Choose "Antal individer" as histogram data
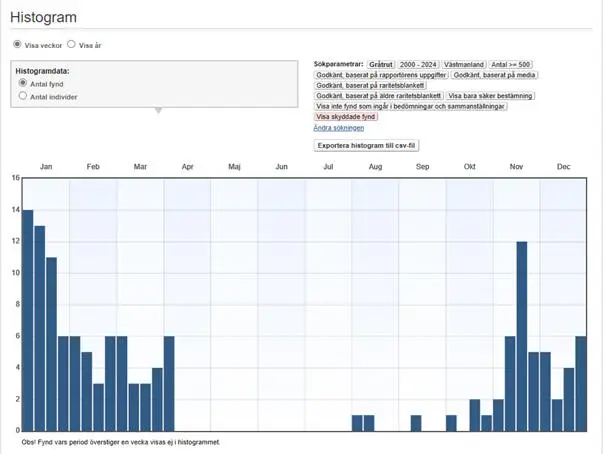 click(x=23, y=97)
